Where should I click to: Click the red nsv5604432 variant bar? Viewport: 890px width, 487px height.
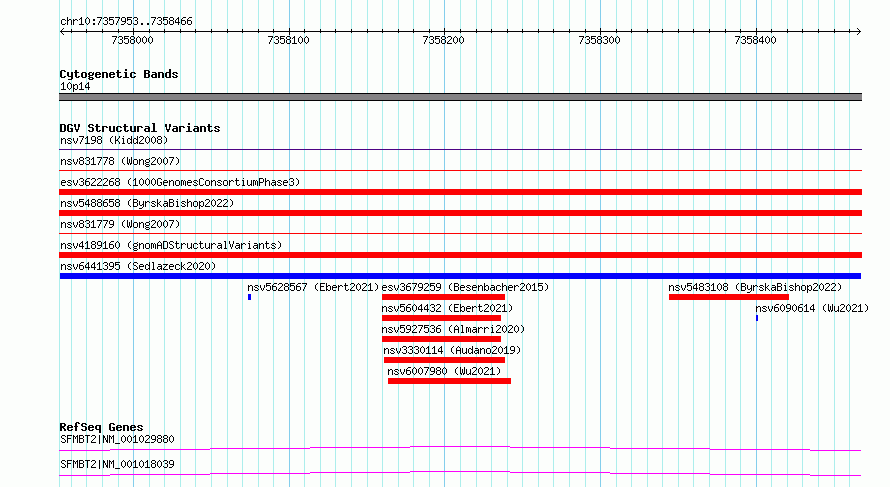pos(442,318)
